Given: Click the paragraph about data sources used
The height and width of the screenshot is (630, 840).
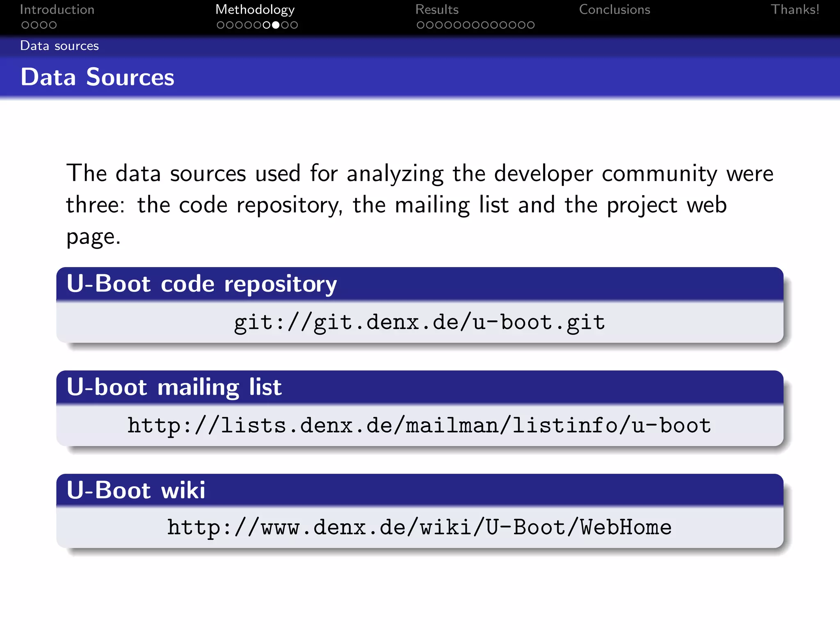Looking at the screenshot, I should tap(420, 205).
